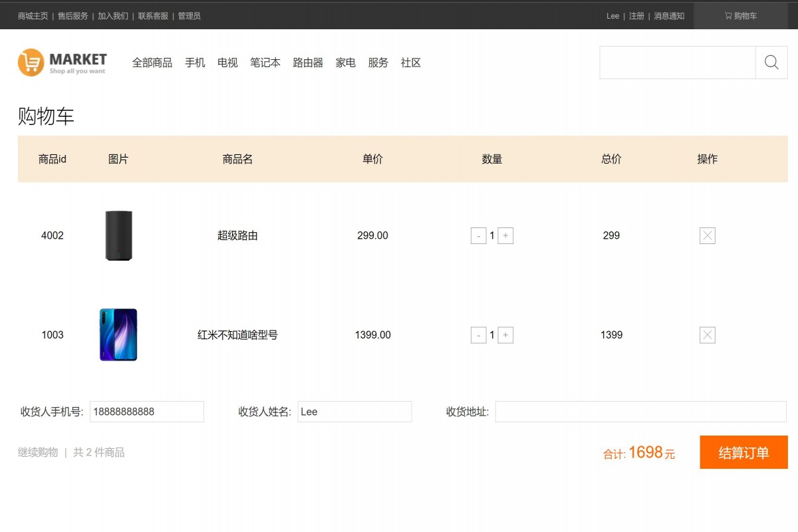The height and width of the screenshot is (532, 798).
Task: Open the 管理员 admin page
Action: click(x=190, y=15)
